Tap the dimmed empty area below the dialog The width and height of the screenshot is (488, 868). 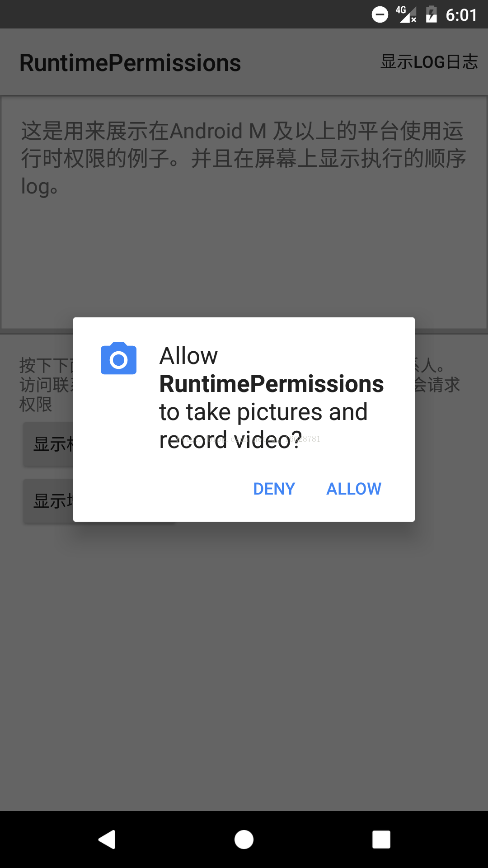244,665
